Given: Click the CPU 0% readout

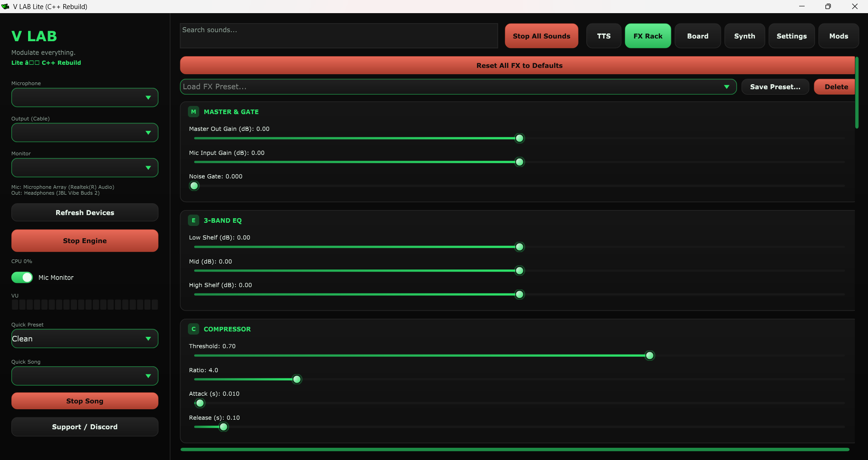Looking at the screenshot, I should 22,261.
